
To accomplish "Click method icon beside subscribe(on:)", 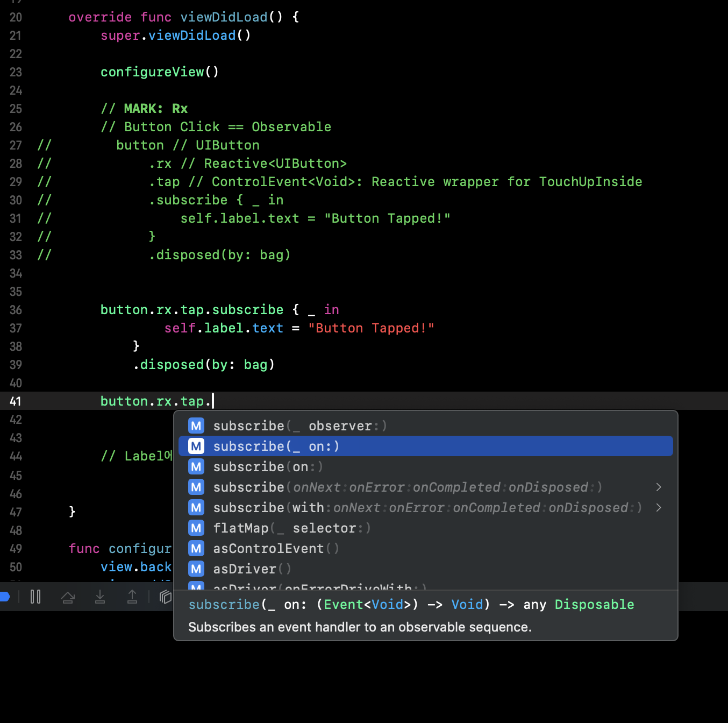I will click(196, 467).
